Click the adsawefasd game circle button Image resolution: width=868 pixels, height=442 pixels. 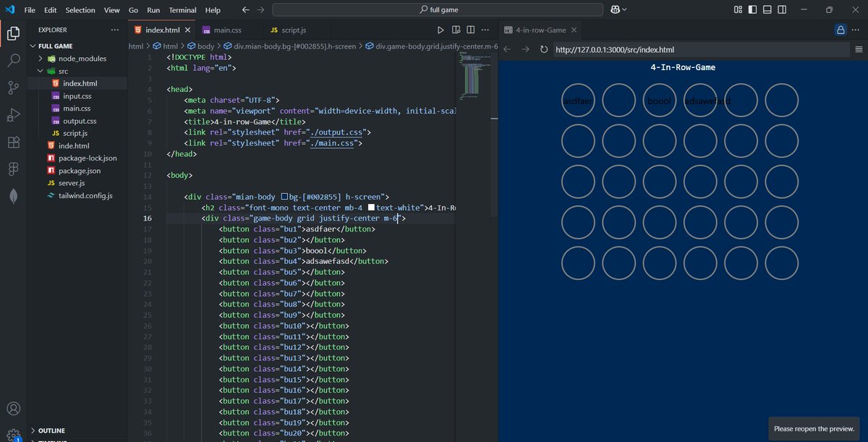(x=700, y=101)
